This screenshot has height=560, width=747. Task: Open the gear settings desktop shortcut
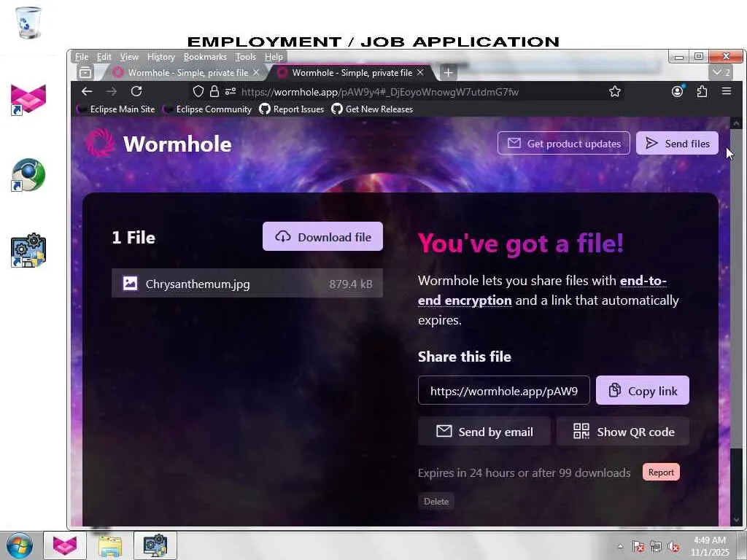click(28, 250)
